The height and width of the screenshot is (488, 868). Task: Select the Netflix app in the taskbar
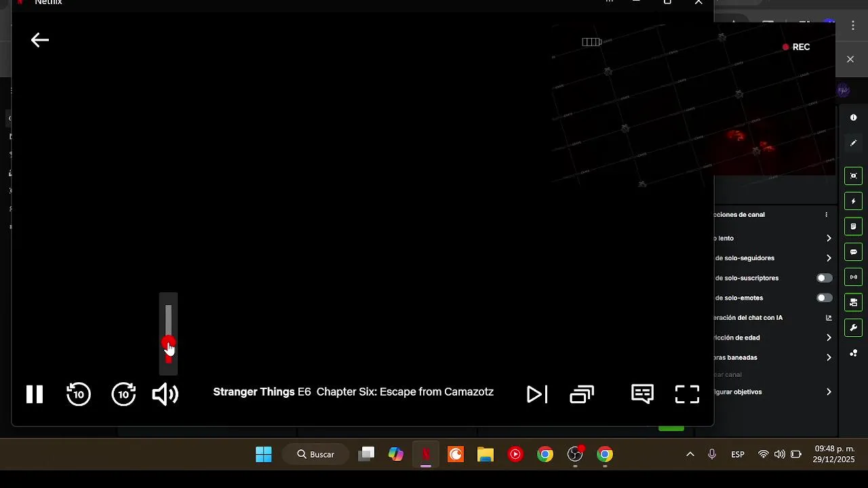tap(426, 454)
